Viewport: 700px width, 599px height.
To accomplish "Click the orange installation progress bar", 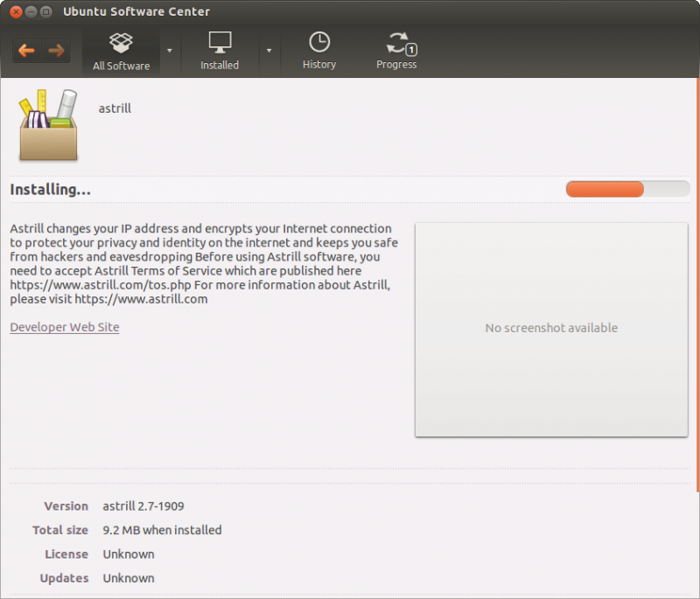I will [627, 189].
